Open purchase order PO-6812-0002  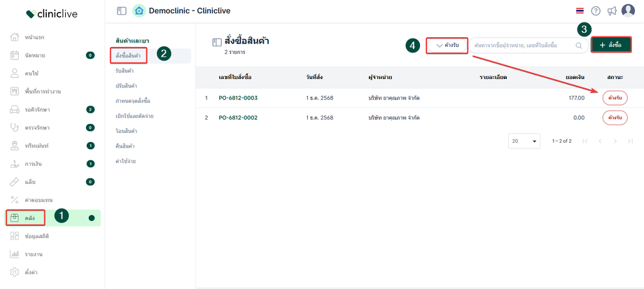coord(238,118)
